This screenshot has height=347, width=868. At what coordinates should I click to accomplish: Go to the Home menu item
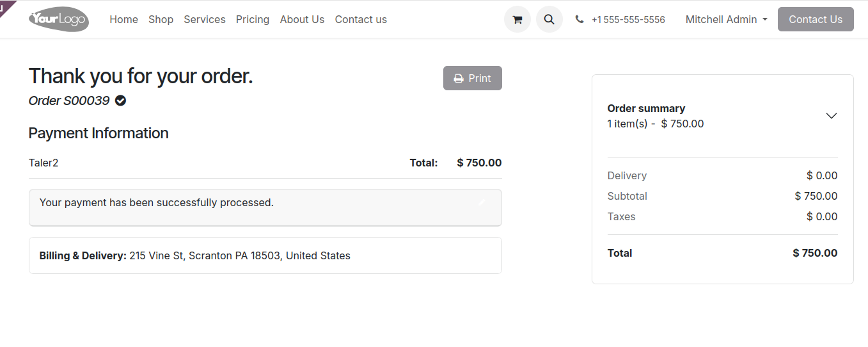(x=123, y=19)
